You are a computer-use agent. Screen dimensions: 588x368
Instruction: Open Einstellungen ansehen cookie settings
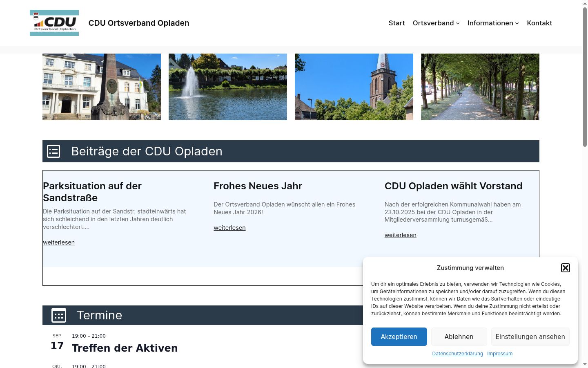[530, 337]
